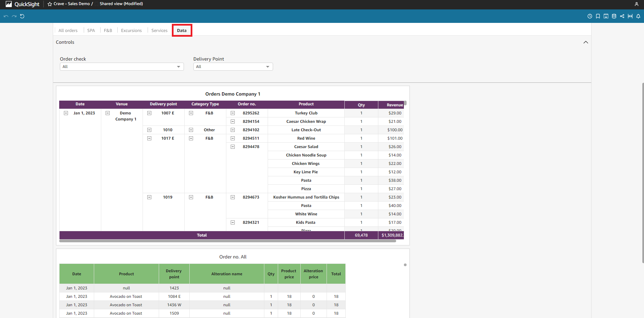
Task: Click the Alteration name column header
Action: pos(227,274)
